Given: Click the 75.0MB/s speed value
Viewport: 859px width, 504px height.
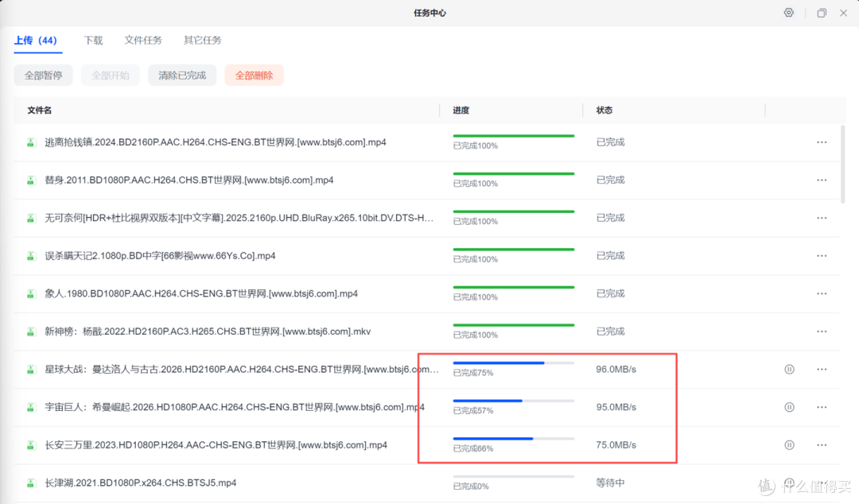Looking at the screenshot, I should point(616,445).
